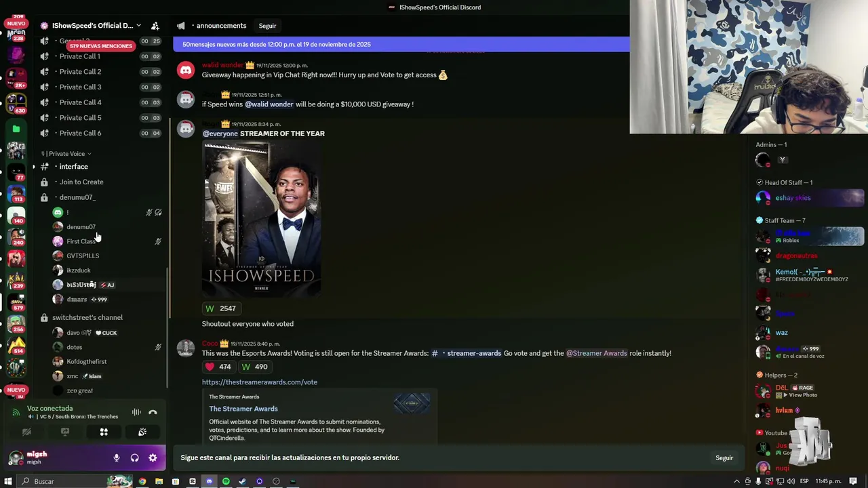Viewport: 868px width, 488px height.
Task: Open dragonautras member profile
Action: point(810,256)
